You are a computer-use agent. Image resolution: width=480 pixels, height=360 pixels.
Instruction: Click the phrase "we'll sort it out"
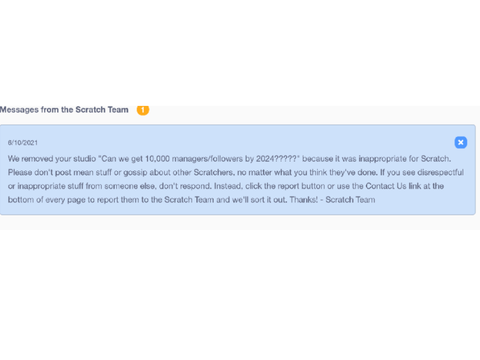point(259,200)
